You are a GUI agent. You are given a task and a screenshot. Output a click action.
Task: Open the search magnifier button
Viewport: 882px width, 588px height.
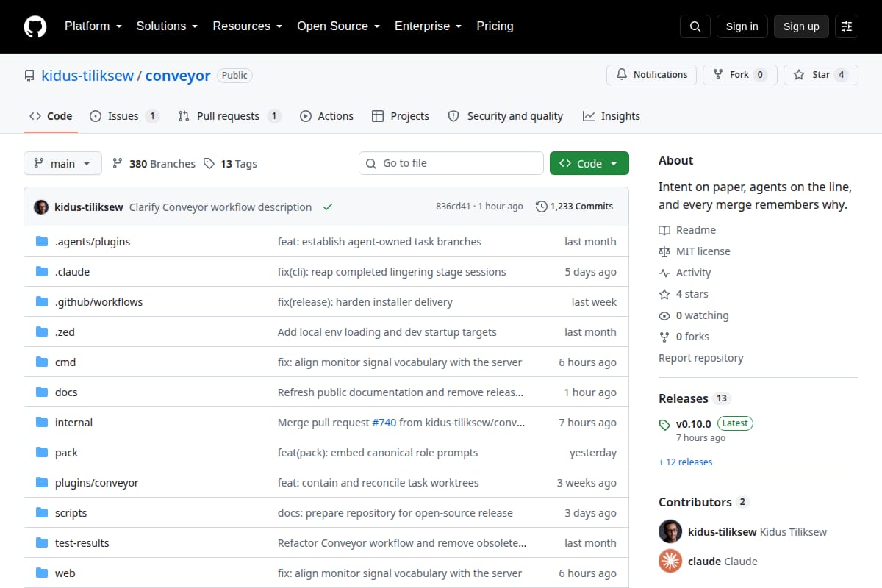pyautogui.click(x=695, y=26)
